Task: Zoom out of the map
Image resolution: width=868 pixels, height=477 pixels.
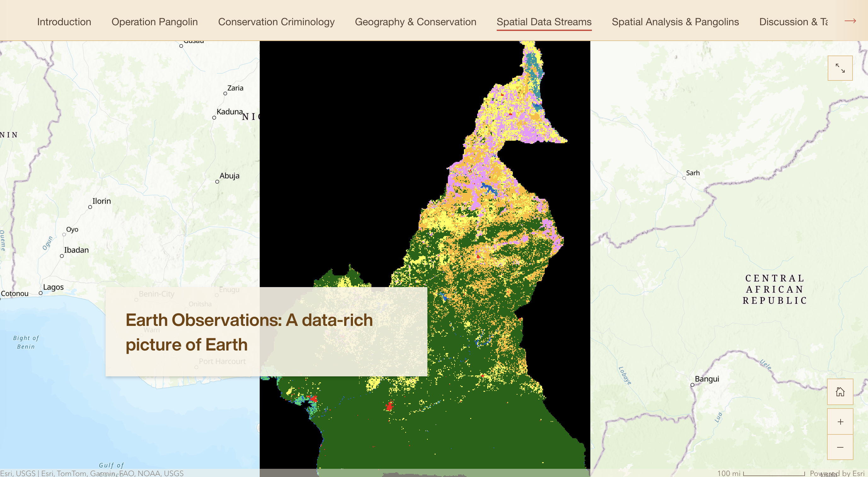Action: tap(840, 447)
